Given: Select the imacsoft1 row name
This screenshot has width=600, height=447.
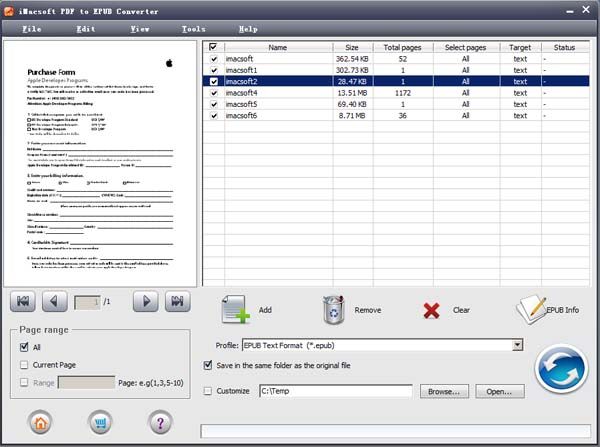Looking at the screenshot, I should [241, 70].
